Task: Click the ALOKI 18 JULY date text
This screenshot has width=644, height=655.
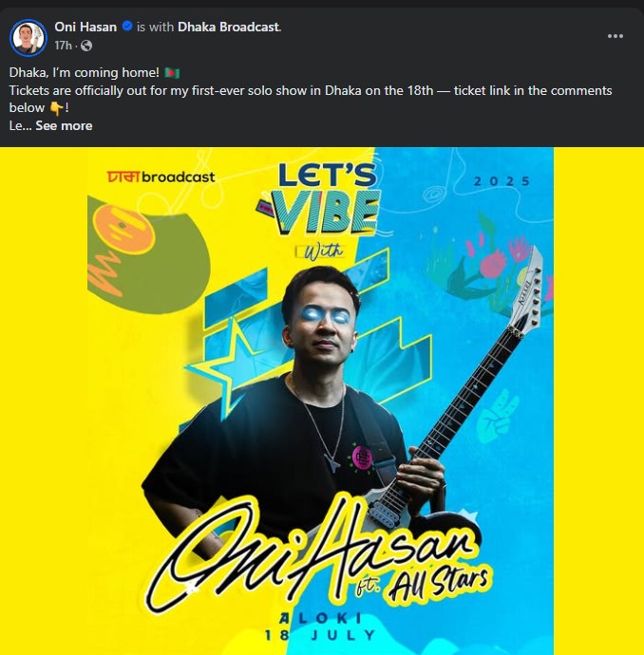Action: (x=320, y=627)
